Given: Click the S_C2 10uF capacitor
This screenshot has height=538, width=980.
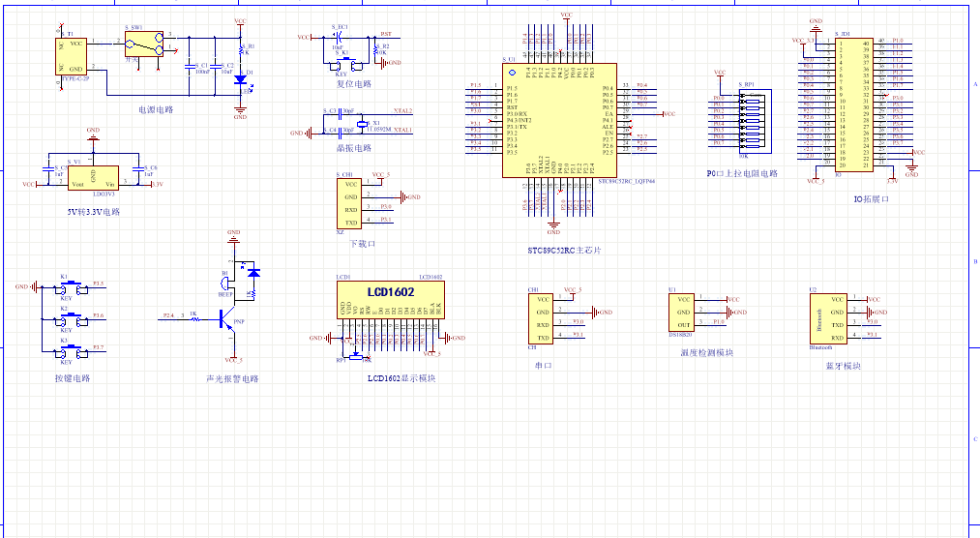Looking at the screenshot, I should point(216,65).
